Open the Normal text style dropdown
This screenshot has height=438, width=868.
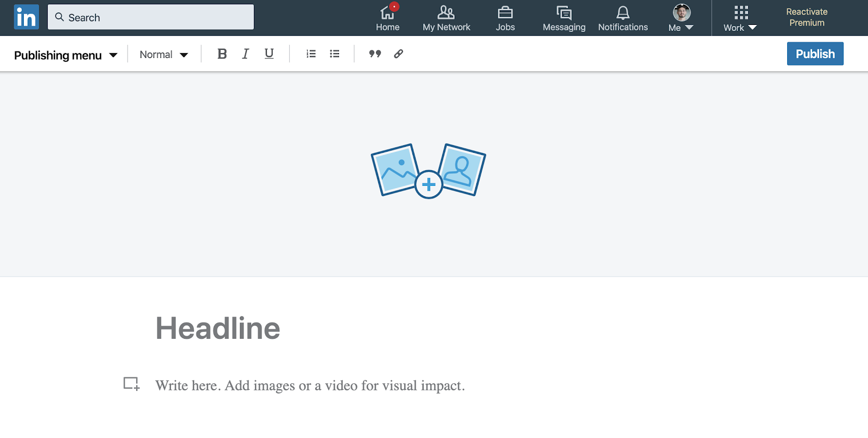click(163, 55)
